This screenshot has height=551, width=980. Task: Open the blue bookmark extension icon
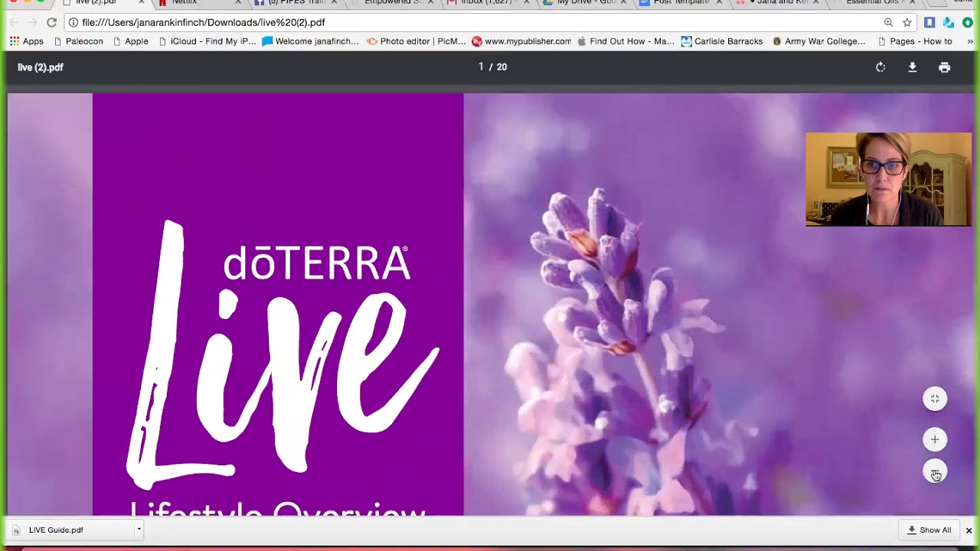929,22
